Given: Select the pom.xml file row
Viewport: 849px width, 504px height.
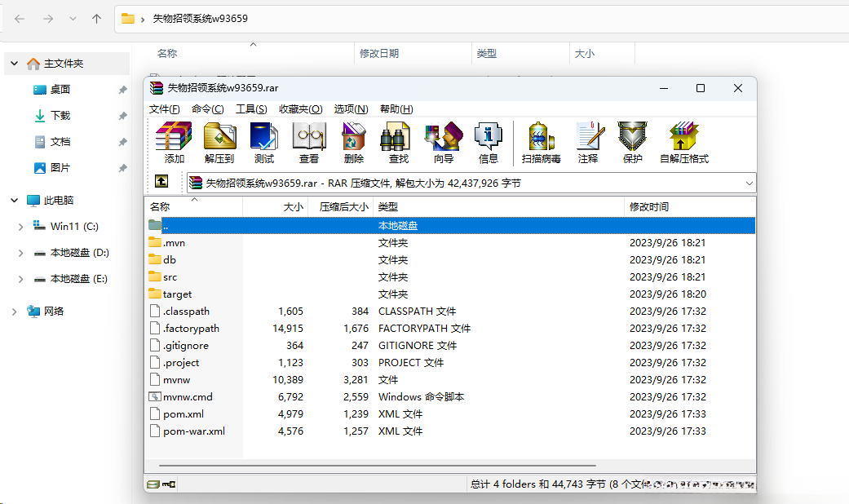Looking at the screenshot, I should [450, 414].
